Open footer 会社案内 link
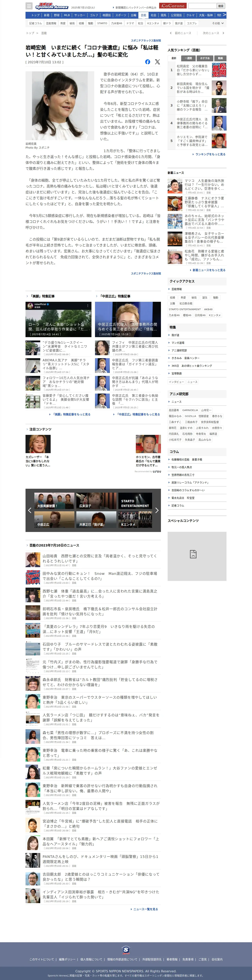This screenshot has width=252, height=980. coord(217,959)
